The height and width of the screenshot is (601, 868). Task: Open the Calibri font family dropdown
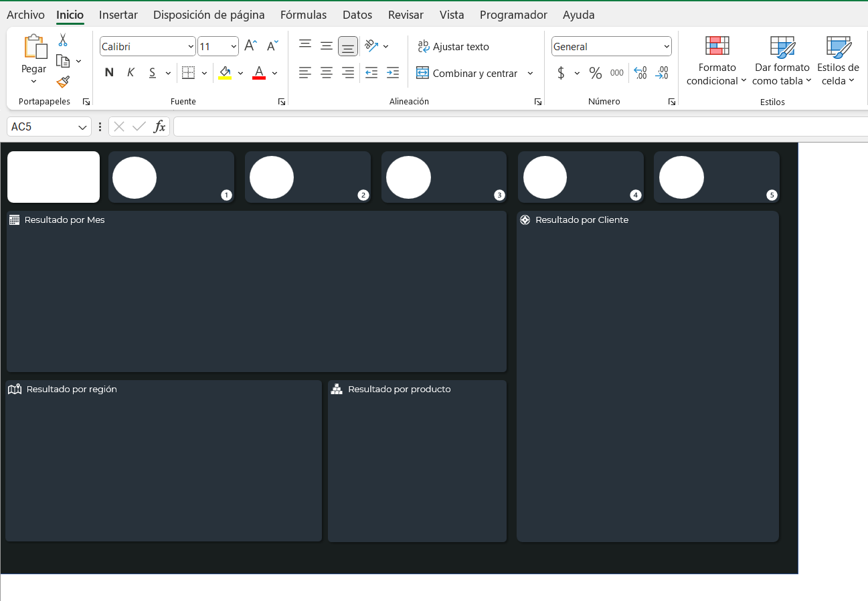pyautogui.click(x=147, y=46)
